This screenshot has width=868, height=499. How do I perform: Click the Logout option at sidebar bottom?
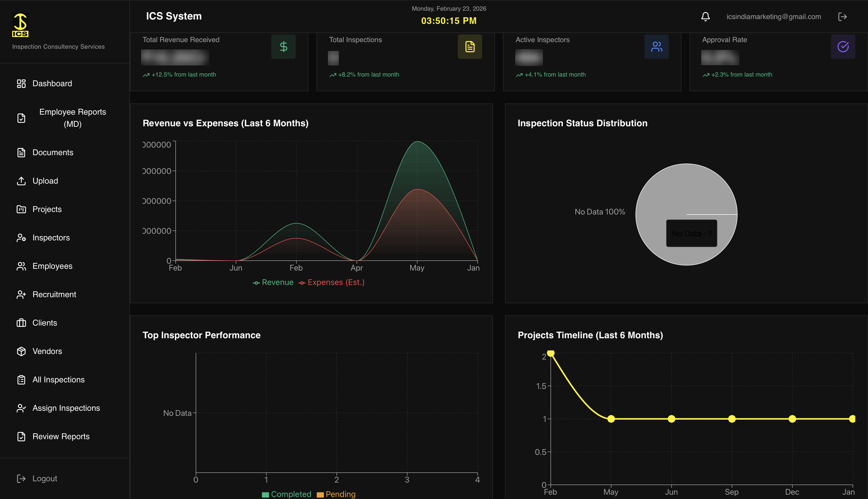pos(45,478)
